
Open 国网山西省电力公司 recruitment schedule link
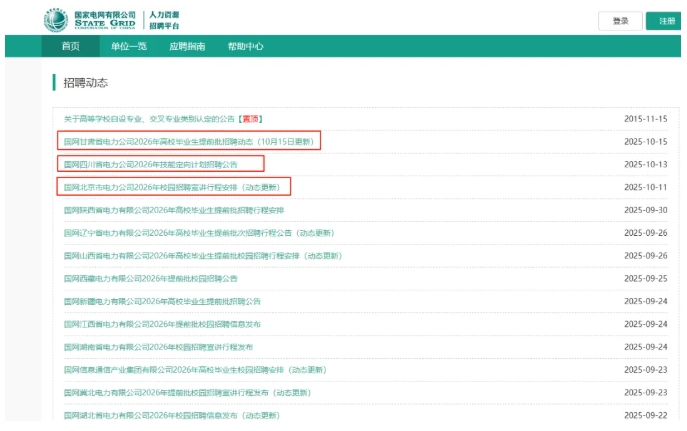coord(202,256)
